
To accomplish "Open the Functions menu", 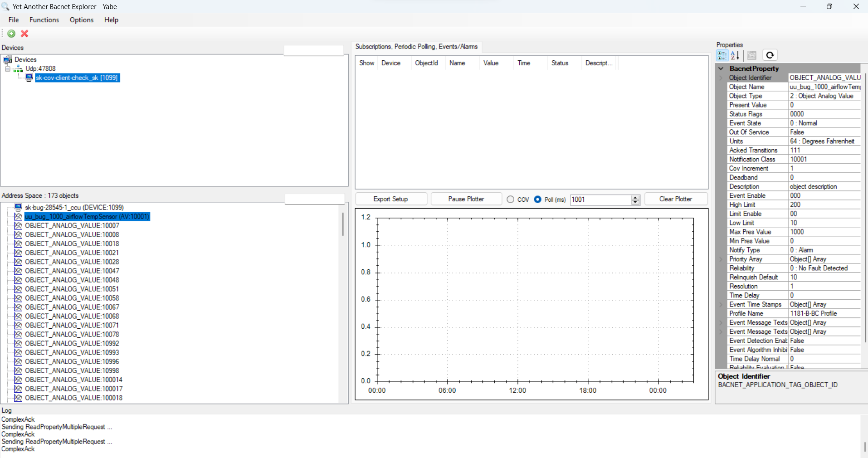I will point(44,20).
